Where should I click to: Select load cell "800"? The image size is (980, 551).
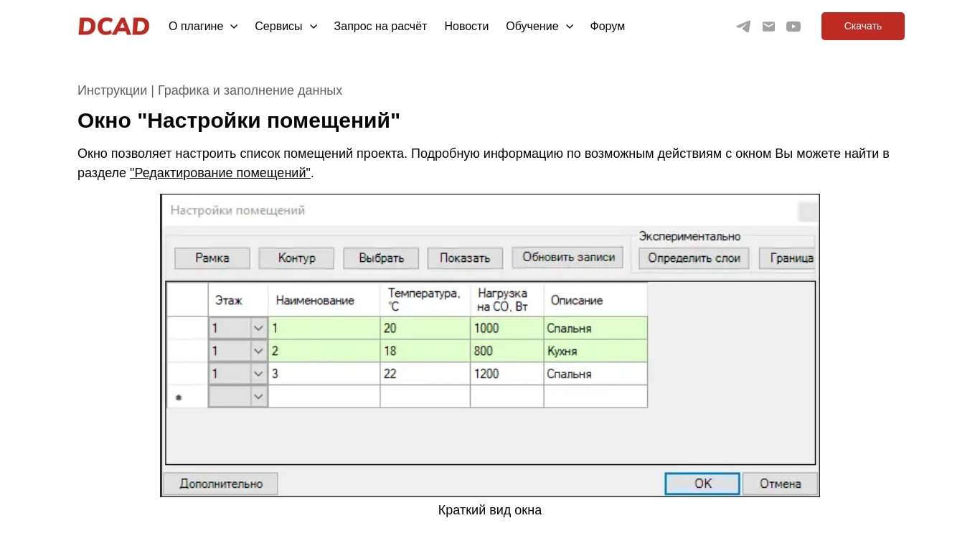tap(507, 352)
